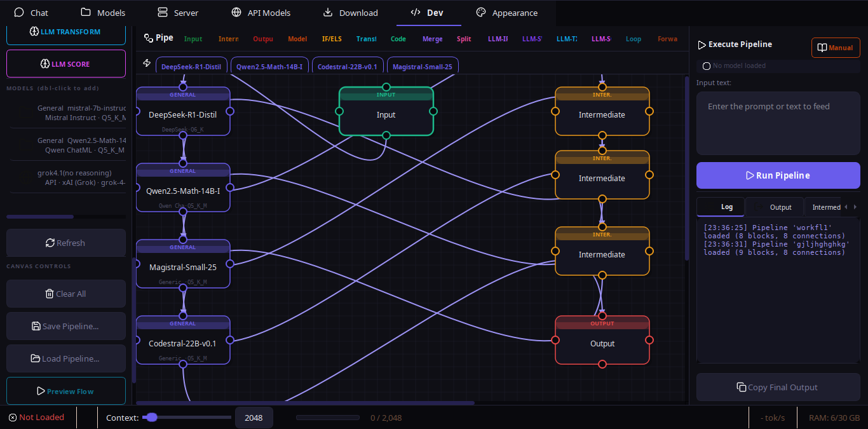
Task: Select the grok4.1(no reasoning) model row
Action: click(x=68, y=177)
